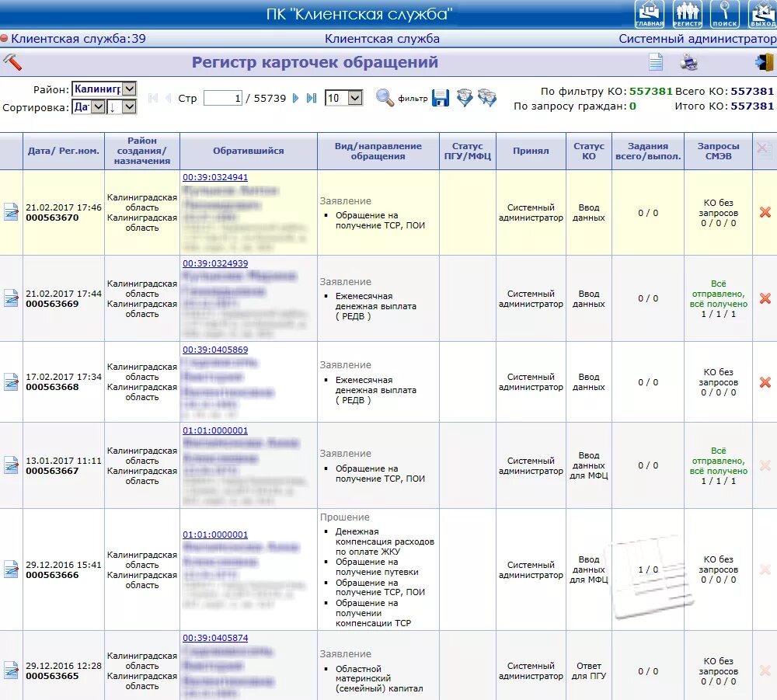Go to next page arrow
The height and width of the screenshot is (700, 777).
click(296, 98)
